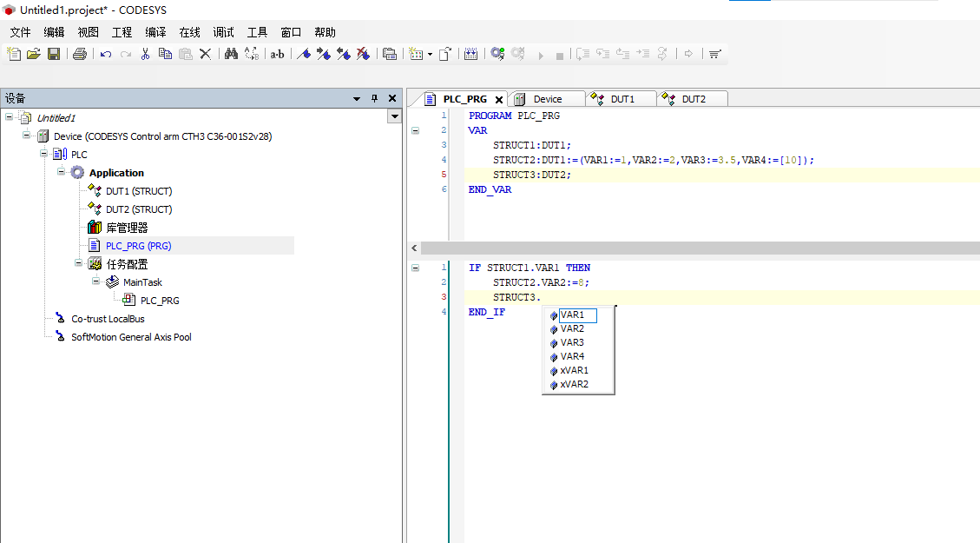Collapse the PLC tree node
Viewport: 980px width, 543px height.
tap(43, 153)
